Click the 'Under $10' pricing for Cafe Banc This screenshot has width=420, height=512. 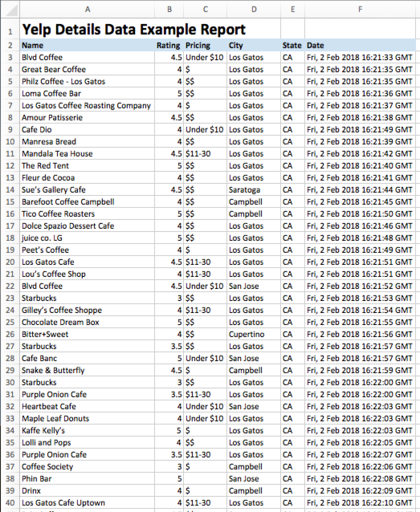[x=206, y=358]
